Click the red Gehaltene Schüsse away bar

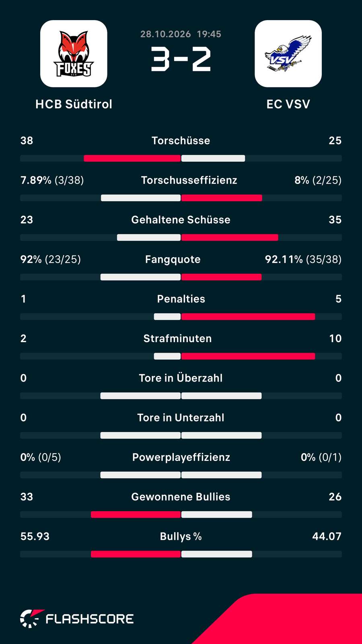pos(230,237)
